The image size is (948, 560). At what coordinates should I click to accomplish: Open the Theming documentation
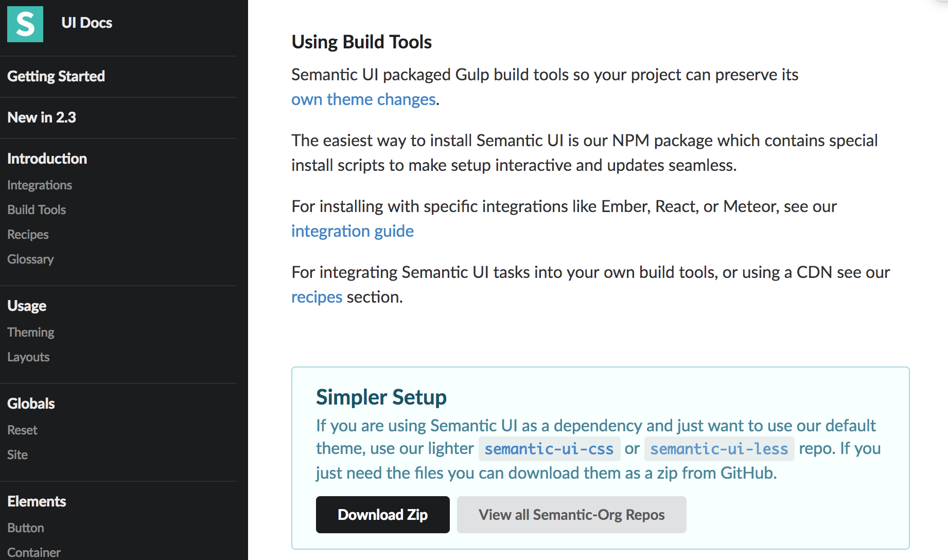point(30,332)
